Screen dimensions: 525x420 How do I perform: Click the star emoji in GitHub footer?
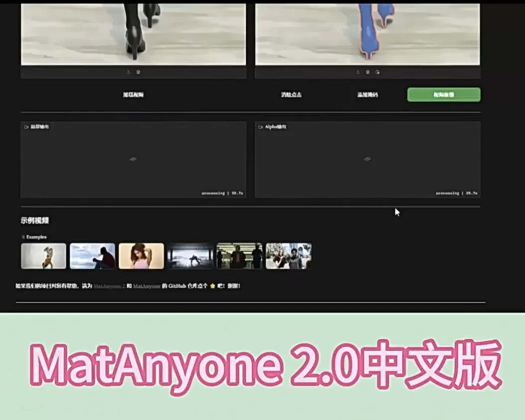pos(212,286)
